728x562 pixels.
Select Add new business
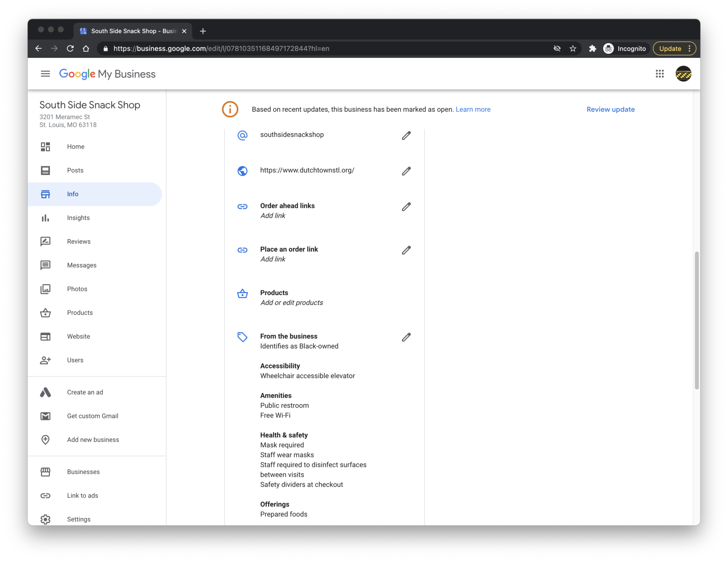pyautogui.click(x=95, y=440)
